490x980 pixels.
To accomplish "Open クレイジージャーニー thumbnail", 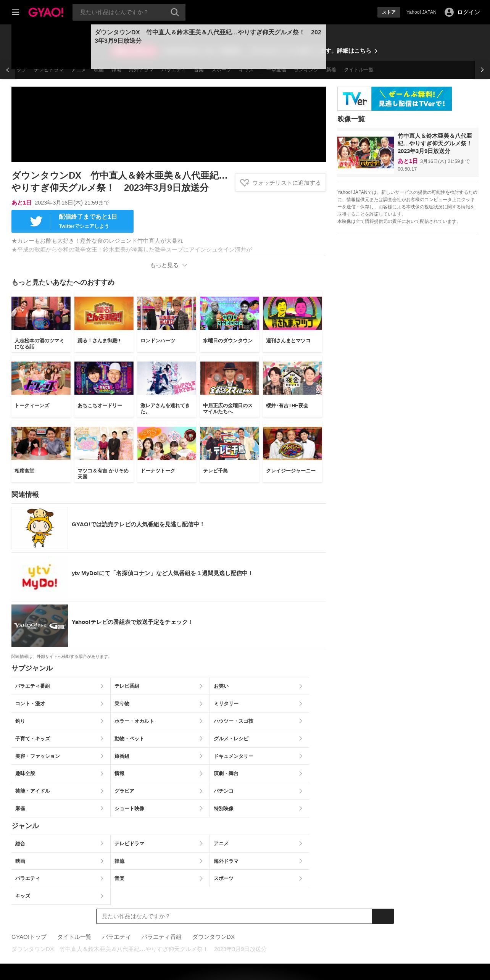I will tap(292, 443).
